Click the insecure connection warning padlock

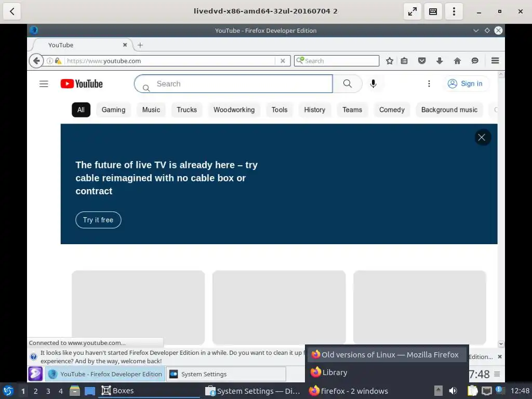(x=58, y=61)
